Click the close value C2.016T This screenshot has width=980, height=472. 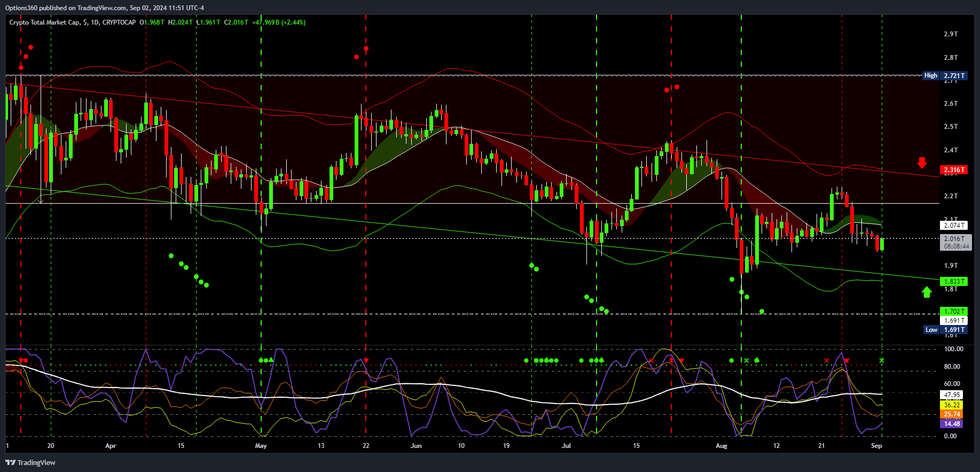pos(236,22)
